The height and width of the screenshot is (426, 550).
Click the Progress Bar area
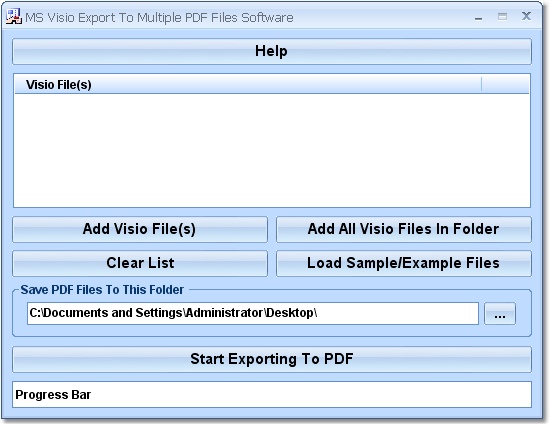pyautogui.click(x=272, y=394)
